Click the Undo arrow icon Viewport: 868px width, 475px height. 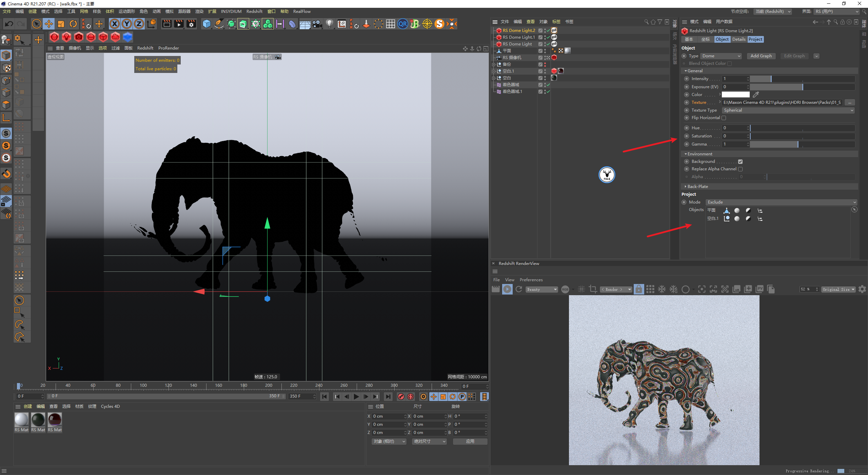coord(9,24)
